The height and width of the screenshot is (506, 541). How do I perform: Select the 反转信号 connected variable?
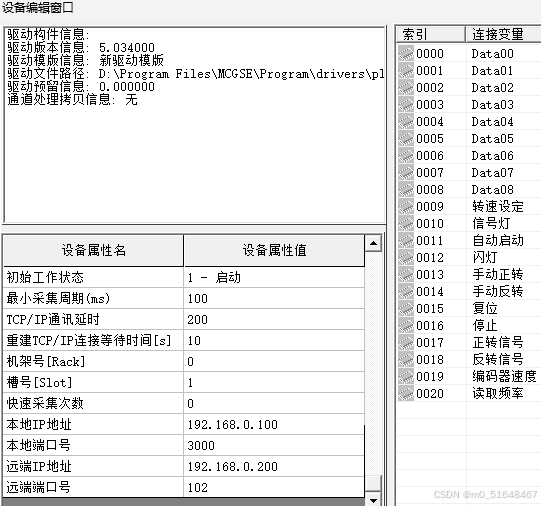498,359
